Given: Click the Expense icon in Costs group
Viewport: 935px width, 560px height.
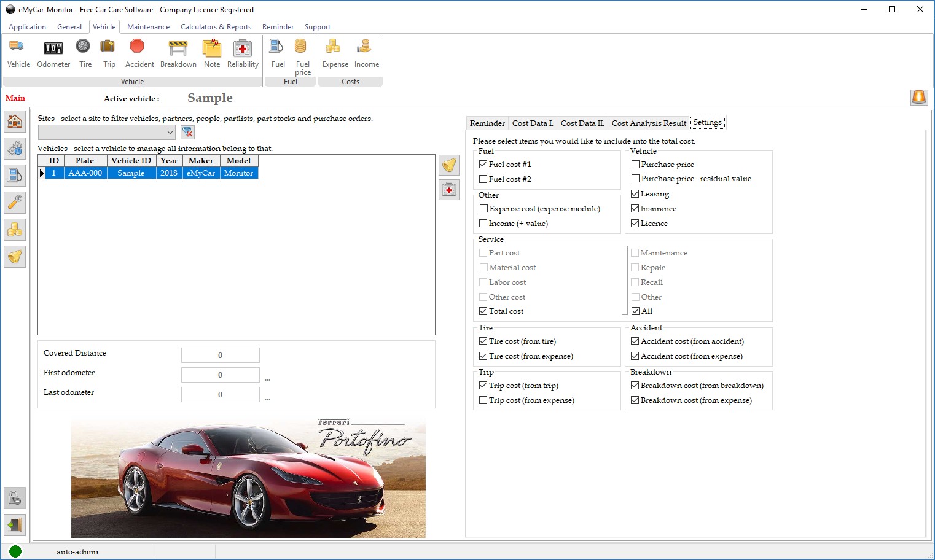Looking at the screenshot, I should tap(334, 52).
